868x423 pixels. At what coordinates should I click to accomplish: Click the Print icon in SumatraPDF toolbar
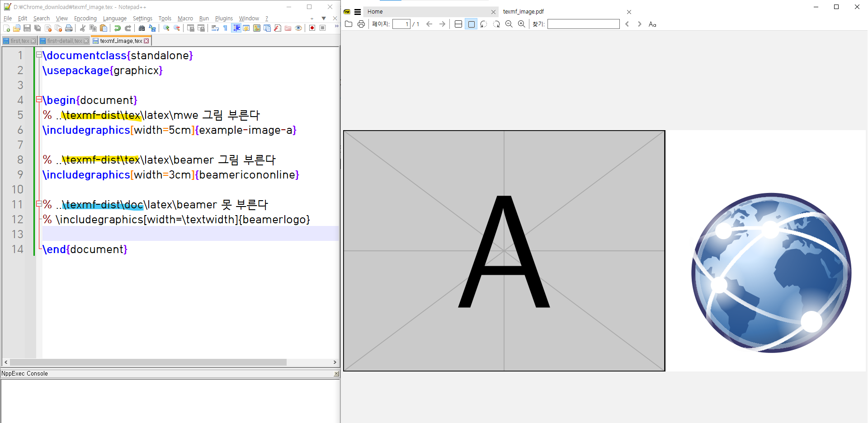point(361,24)
